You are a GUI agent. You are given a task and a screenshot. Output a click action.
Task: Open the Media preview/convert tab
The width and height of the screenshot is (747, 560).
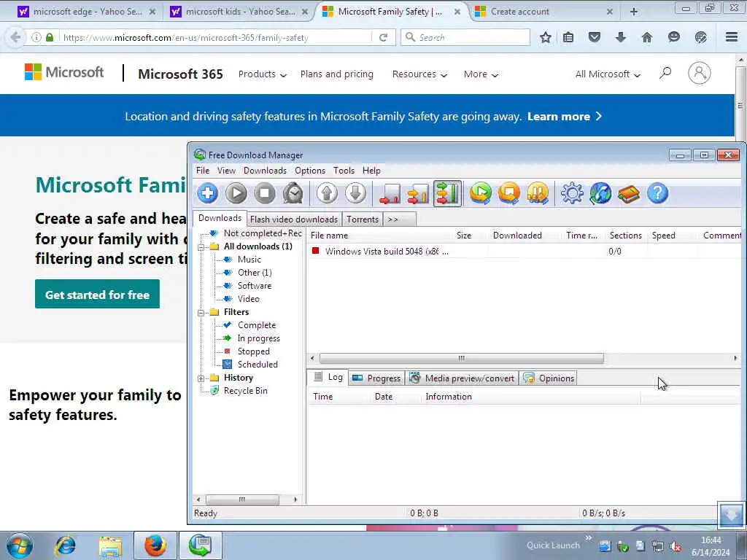tap(462, 378)
